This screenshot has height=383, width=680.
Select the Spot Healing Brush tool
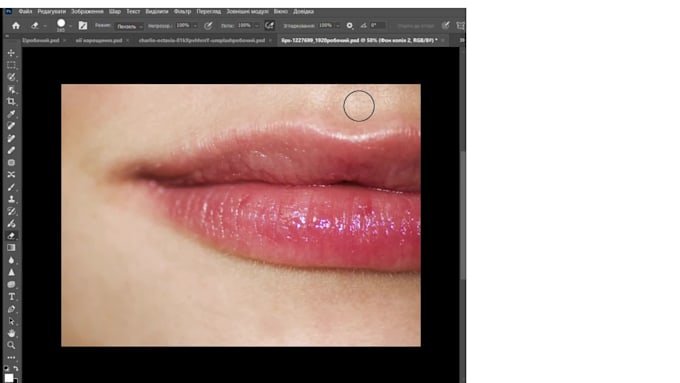[11, 126]
